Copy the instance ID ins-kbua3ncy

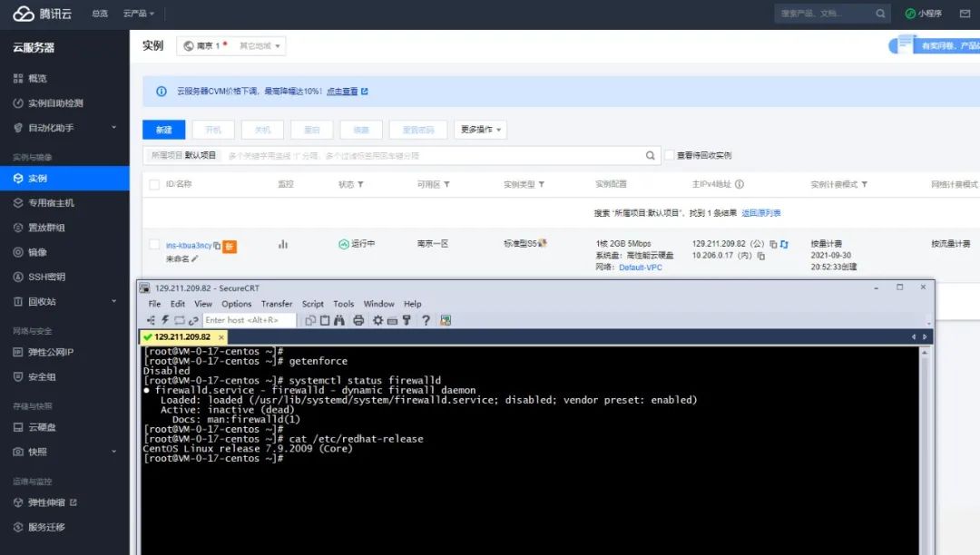pyautogui.click(x=217, y=246)
